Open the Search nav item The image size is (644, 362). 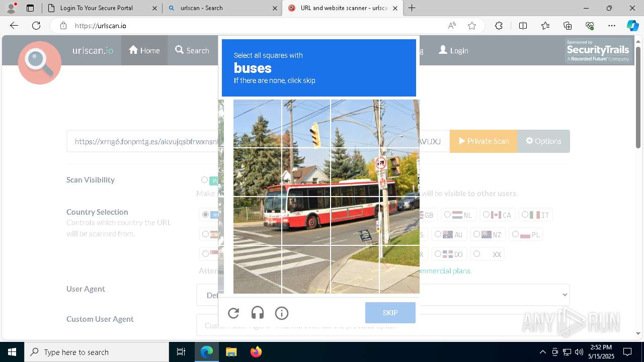192,50
